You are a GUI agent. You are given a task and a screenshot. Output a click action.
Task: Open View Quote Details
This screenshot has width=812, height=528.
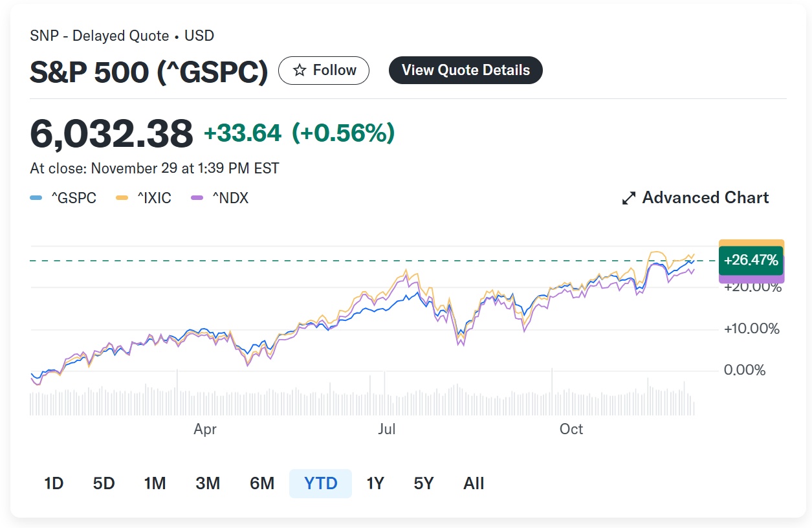pyautogui.click(x=465, y=71)
